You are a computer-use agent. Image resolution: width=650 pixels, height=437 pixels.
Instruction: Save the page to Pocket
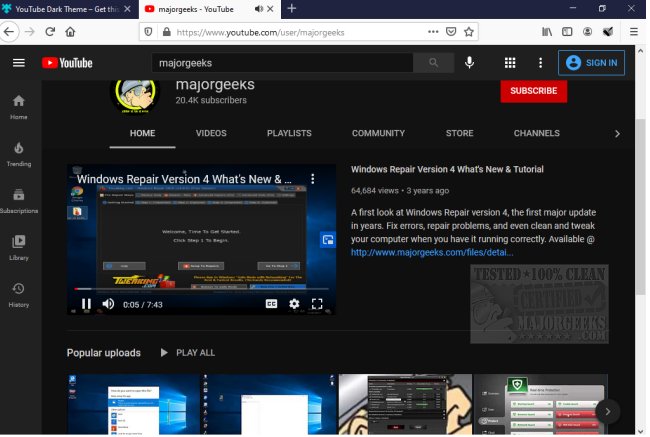(451, 32)
